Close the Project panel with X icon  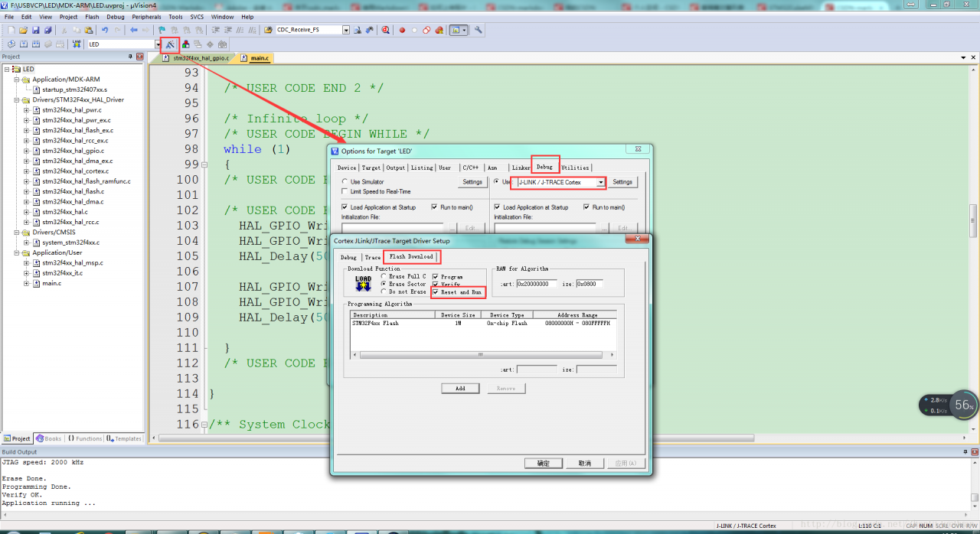(x=140, y=57)
